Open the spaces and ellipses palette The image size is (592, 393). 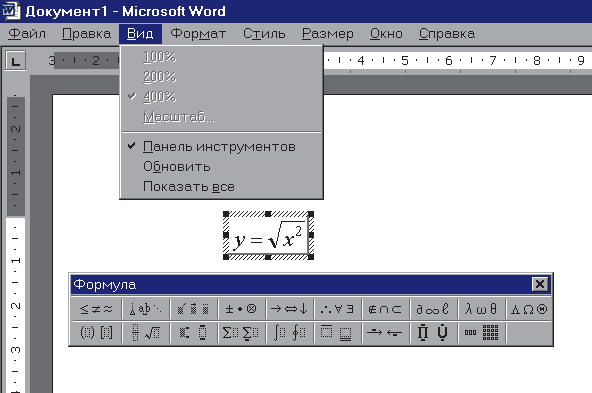145,309
